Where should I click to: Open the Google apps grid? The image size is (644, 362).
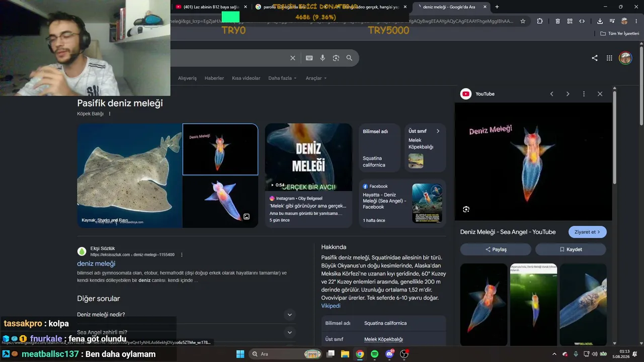point(609,58)
